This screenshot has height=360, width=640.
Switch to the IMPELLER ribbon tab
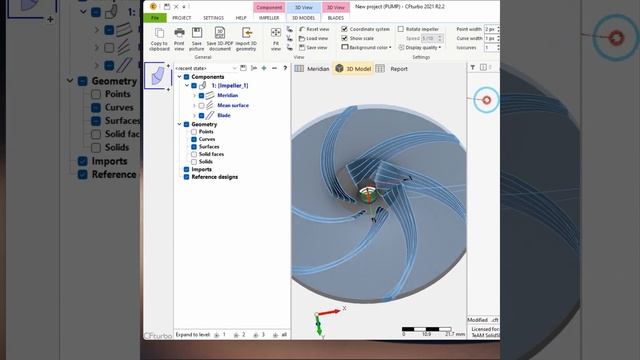(x=269, y=18)
